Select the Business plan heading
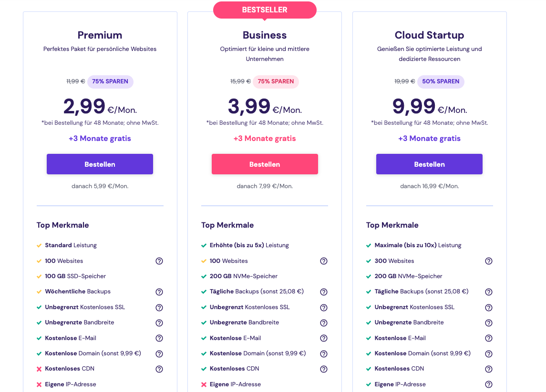The height and width of the screenshot is (392, 546). click(x=265, y=35)
